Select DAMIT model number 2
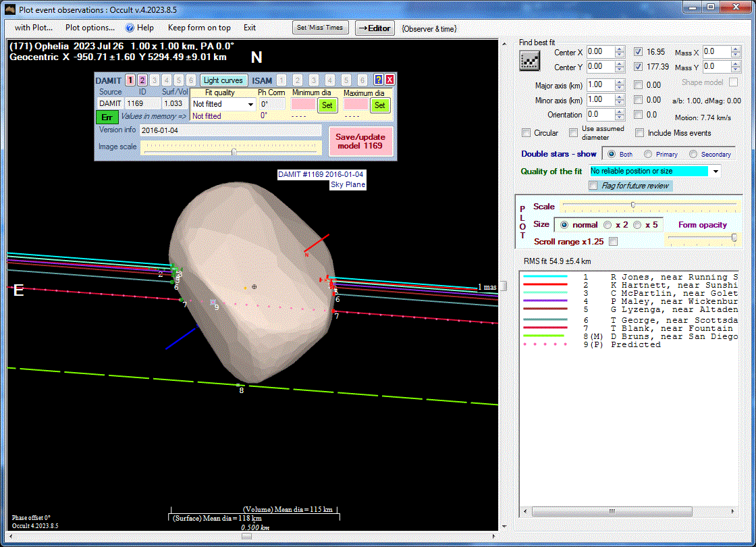 [142, 80]
